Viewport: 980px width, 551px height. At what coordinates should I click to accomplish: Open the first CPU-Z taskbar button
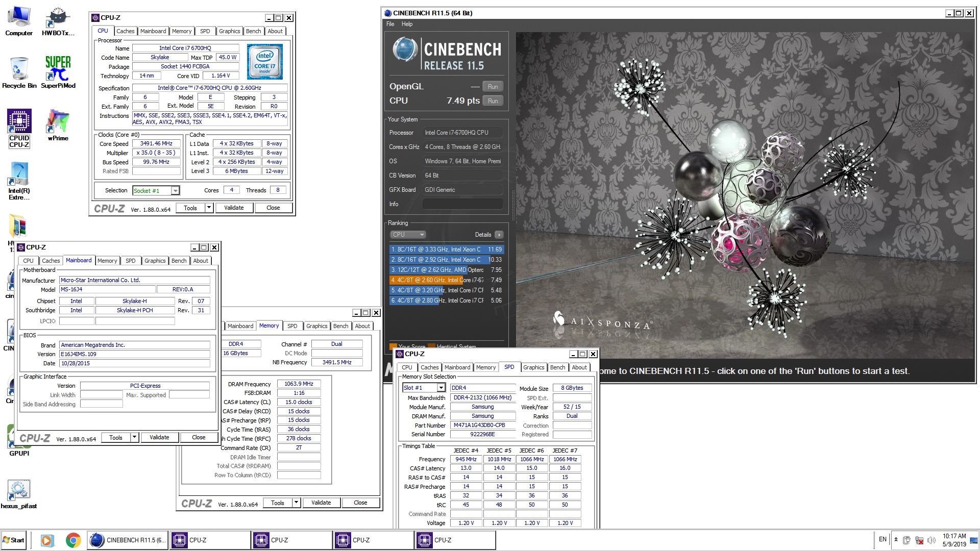[210, 540]
